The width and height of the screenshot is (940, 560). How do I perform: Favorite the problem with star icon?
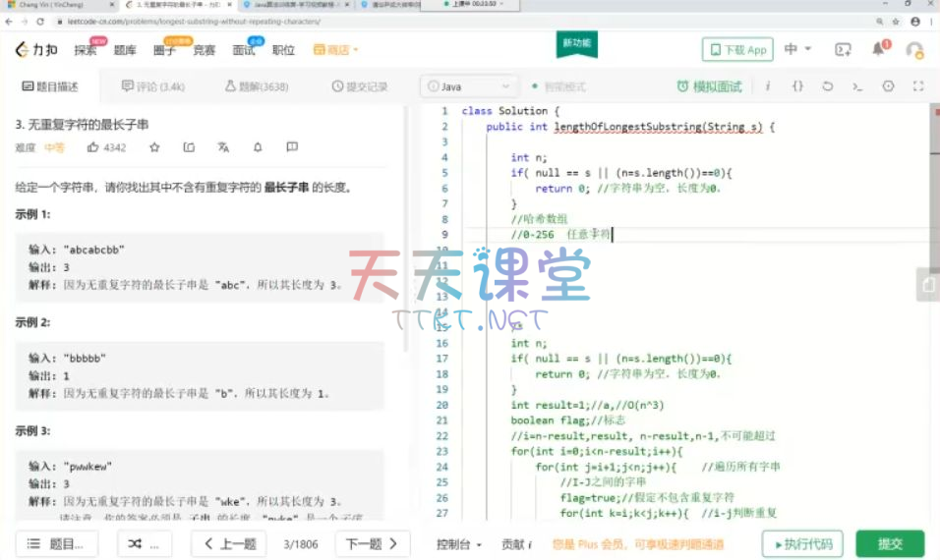click(154, 147)
